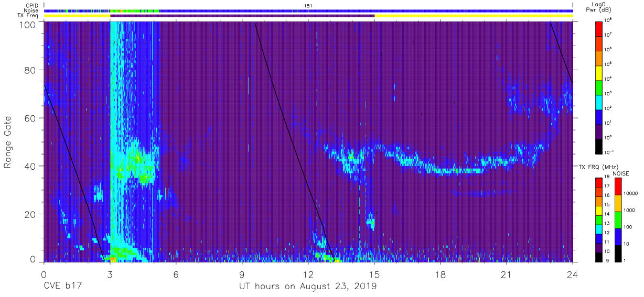Click the CPID value 151
Viewport: 644px width, 297px height.
tap(308, 6)
